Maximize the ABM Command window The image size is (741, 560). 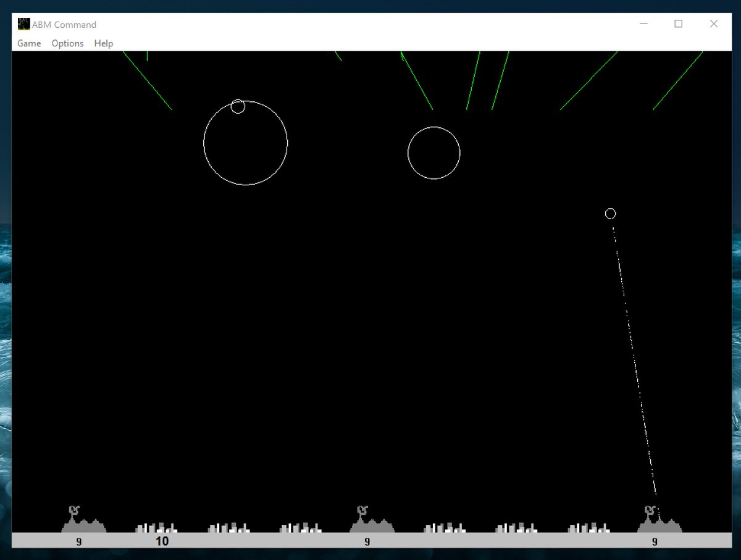click(x=678, y=24)
